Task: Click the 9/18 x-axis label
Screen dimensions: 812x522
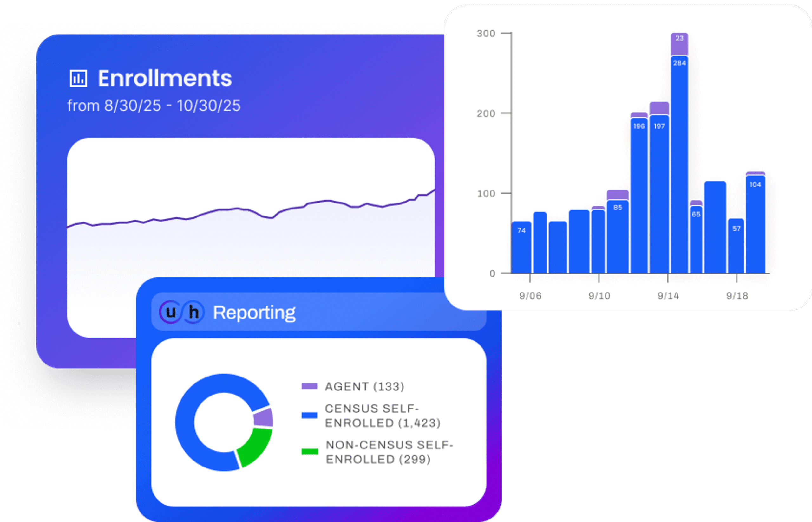Action: tap(737, 296)
